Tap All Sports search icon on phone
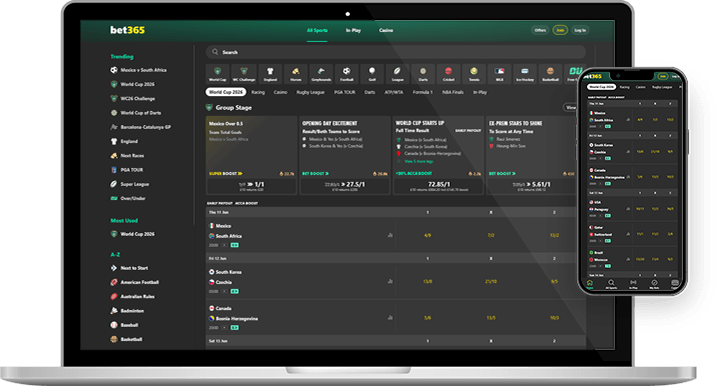Screen dimensions: 717x386 click(611, 284)
